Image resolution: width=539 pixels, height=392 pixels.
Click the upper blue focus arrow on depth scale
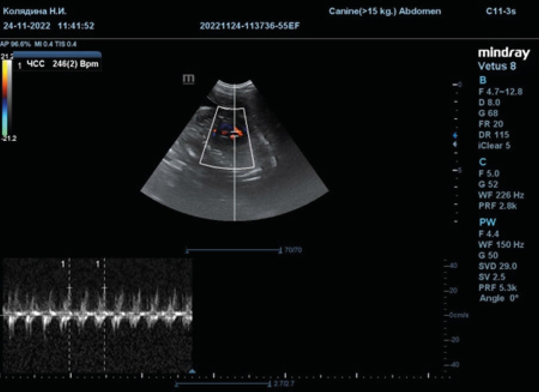455,136
